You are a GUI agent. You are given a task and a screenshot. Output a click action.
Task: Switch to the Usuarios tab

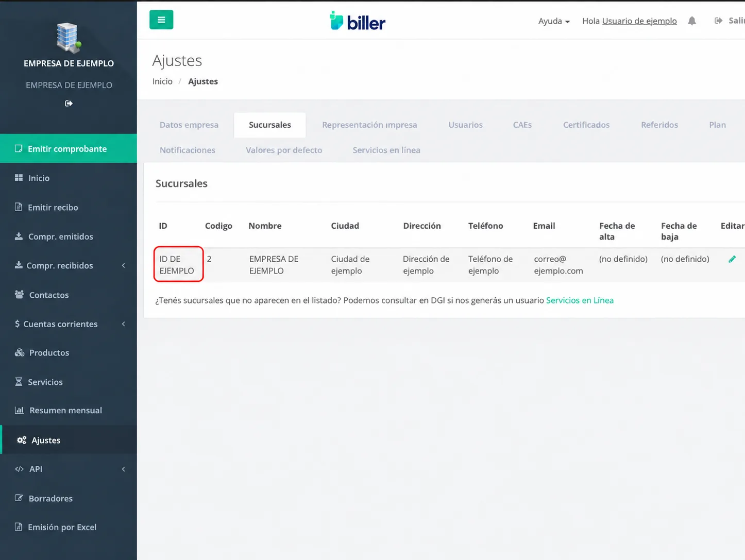click(x=466, y=125)
